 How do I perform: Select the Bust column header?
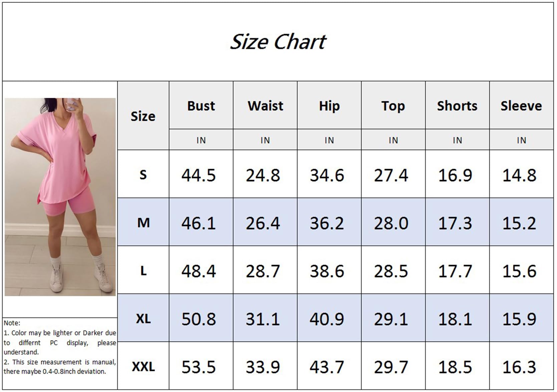(x=201, y=106)
